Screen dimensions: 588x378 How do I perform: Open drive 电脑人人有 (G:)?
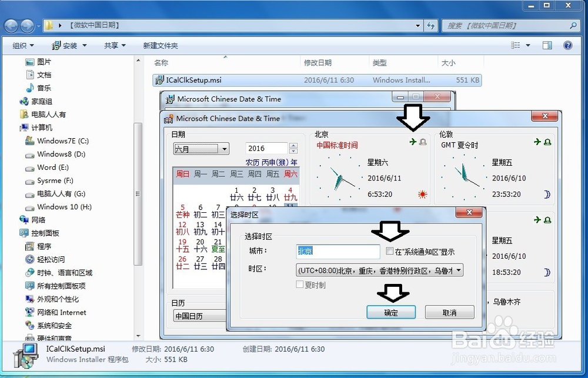point(55,194)
